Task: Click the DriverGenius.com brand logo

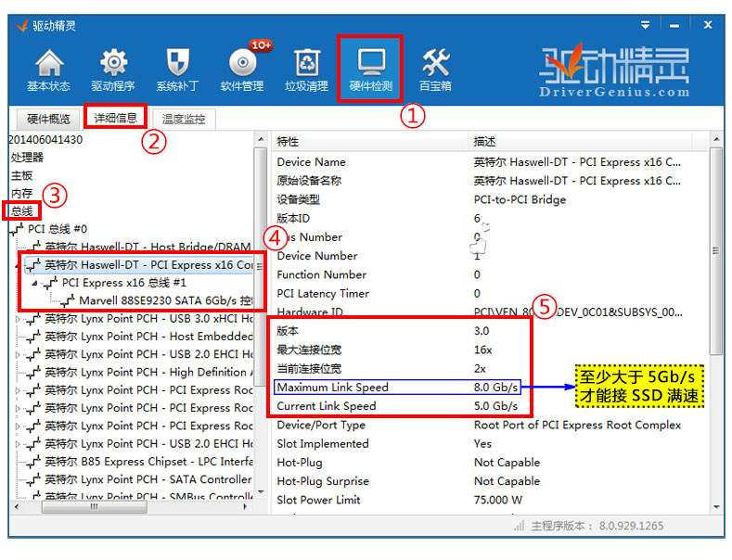Action: tap(614, 71)
